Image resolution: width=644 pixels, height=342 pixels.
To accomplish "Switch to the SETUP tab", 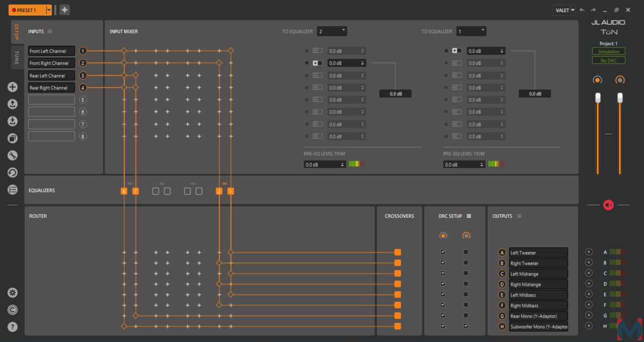I will (16, 32).
